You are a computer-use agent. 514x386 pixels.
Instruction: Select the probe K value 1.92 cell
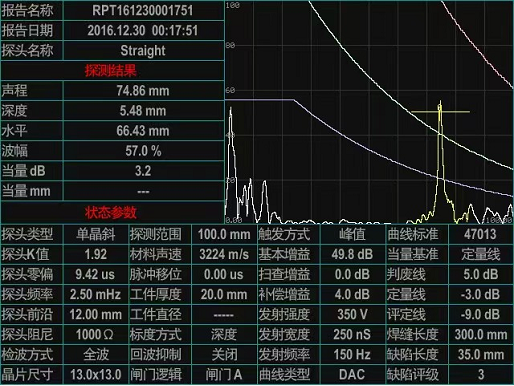pos(95,254)
